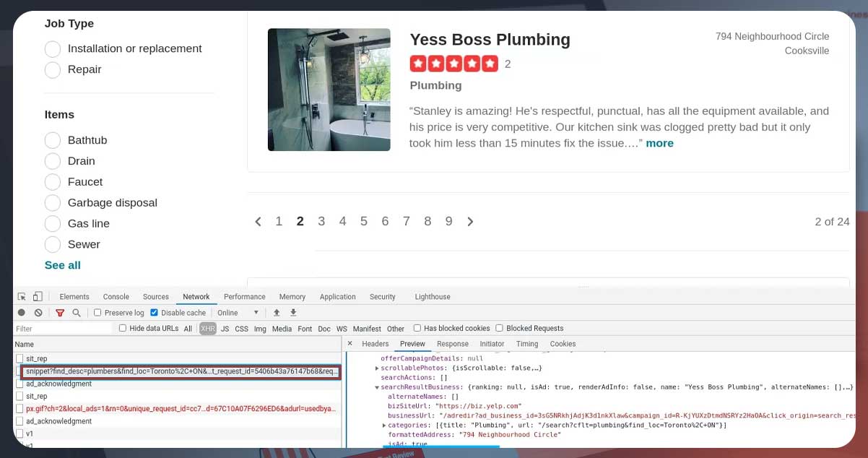
Task: Select the Gas line item option
Action: (52, 224)
